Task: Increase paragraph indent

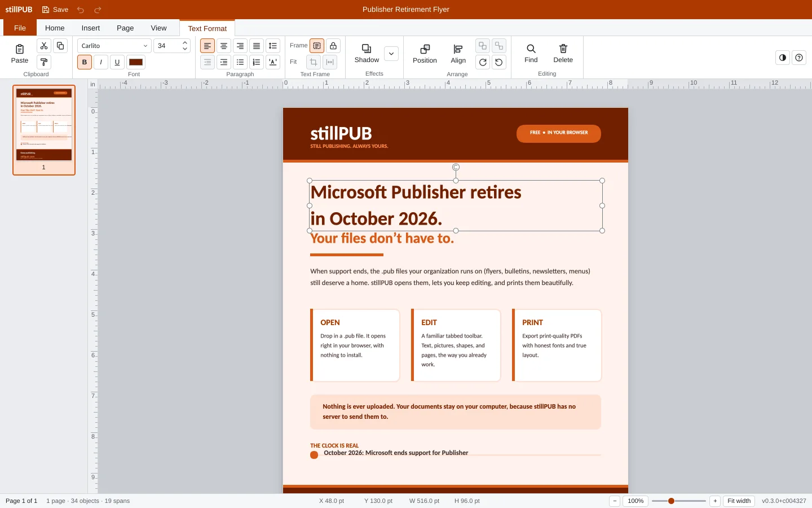Action: 224,62
